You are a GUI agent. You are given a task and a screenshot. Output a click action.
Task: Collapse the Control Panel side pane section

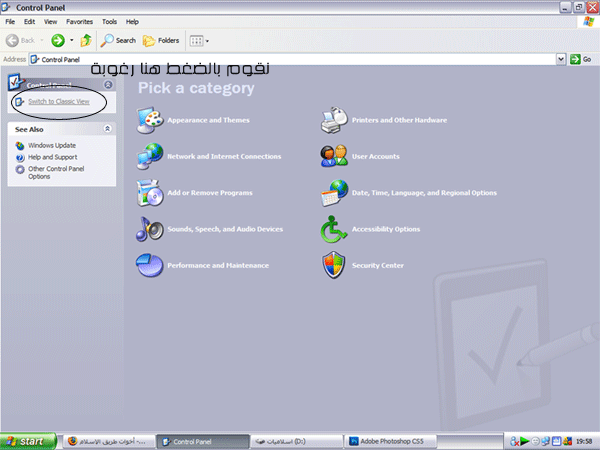click(x=108, y=85)
